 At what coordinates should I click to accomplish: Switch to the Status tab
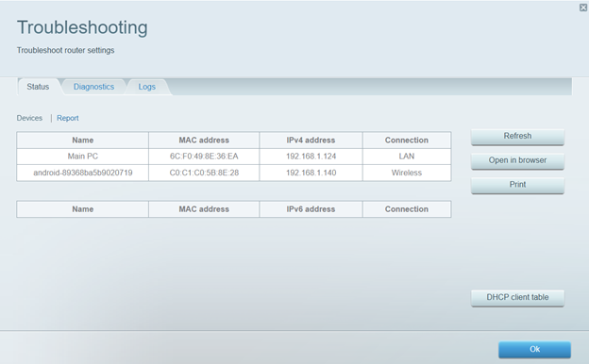(x=38, y=87)
